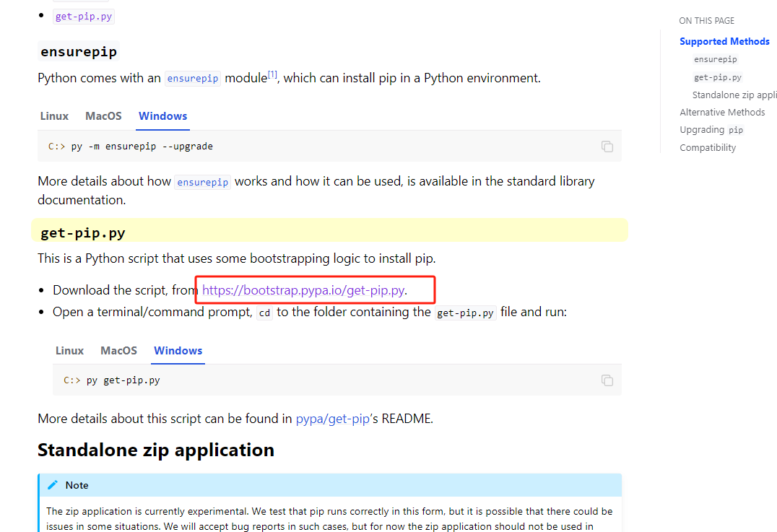The image size is (777, 532).
Task: Switch to MacOS tab under get-pip.py
Action: pyautogui.click(x=118, y=351)
